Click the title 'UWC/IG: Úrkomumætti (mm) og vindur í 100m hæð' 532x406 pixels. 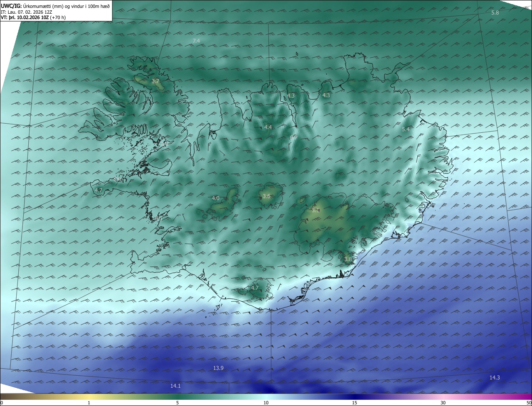(x=55, y=6)
